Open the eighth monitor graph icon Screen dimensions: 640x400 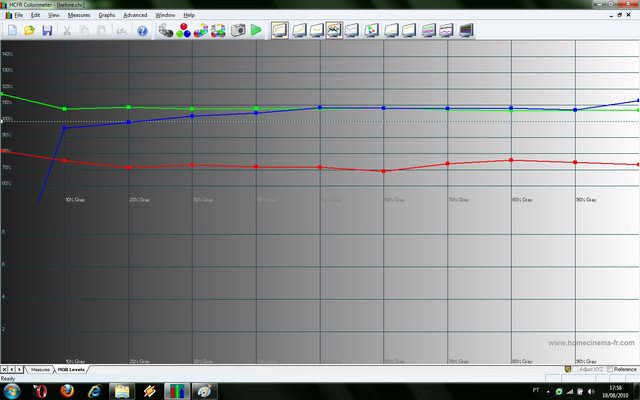(x=409, y=30)
